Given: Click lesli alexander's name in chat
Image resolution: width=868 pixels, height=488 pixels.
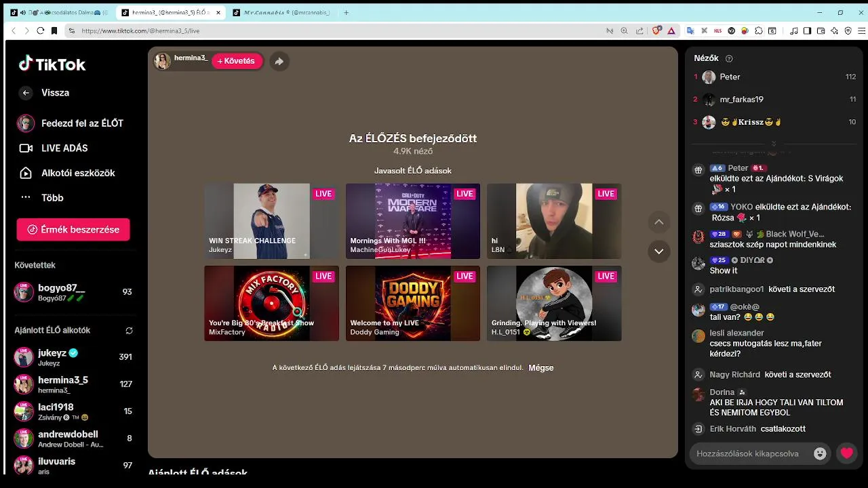Looking at the screenshot, I should click(x=736, y=333).
